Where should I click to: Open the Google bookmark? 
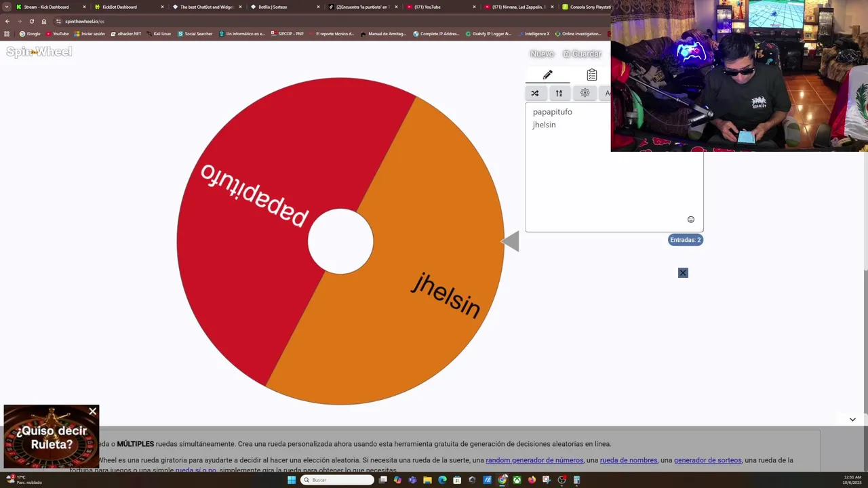click(30, 34)
